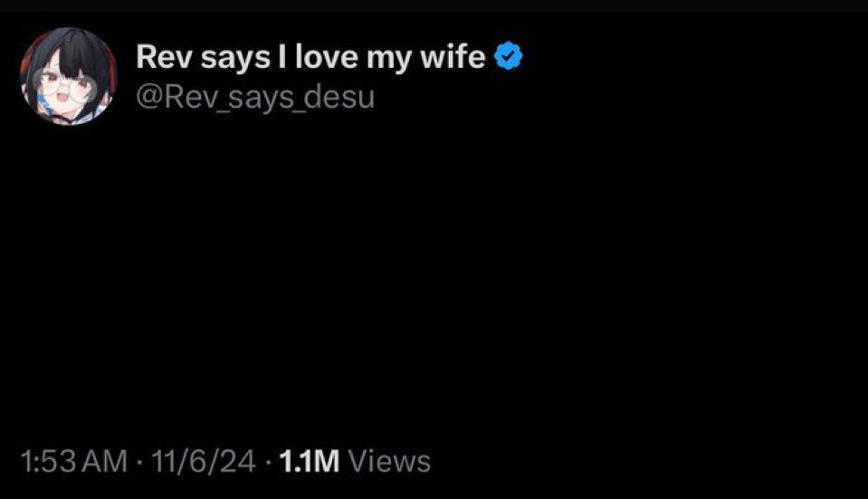The image size is (868, 499).
Task: Tap the 'Views' label
Action: tap(389, 462)
